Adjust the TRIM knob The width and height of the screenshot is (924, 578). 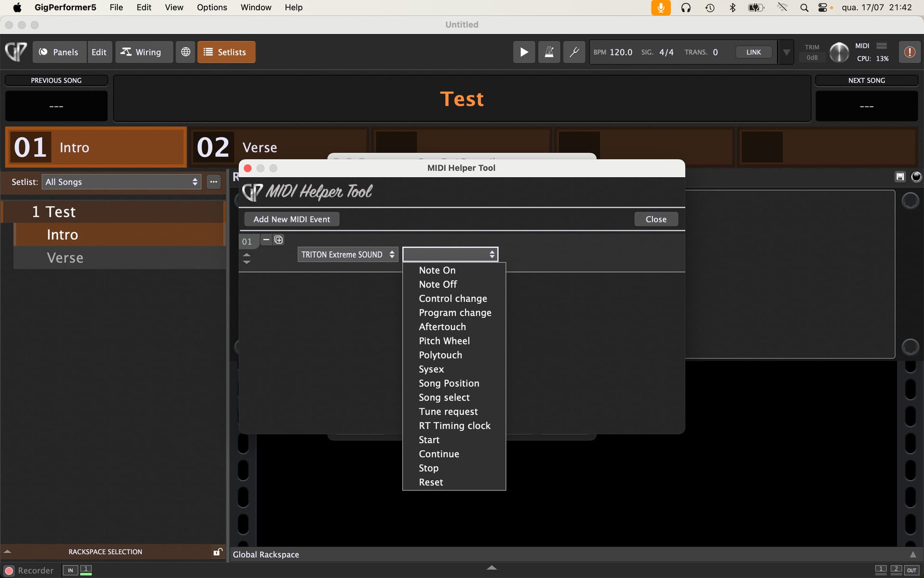(839, 52)
